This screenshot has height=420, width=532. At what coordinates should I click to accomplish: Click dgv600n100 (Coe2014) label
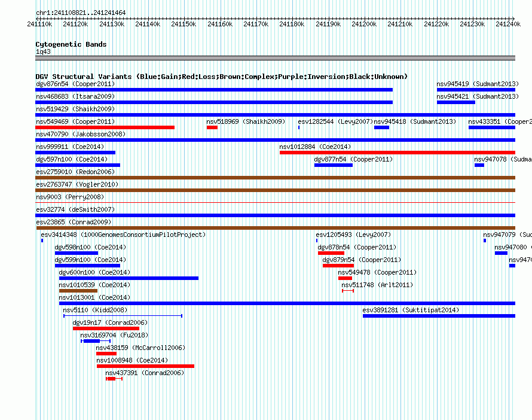tap(94, 272)
